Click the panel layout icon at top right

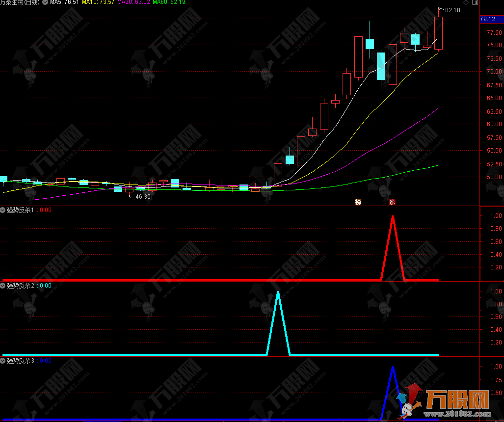point(475,2)
